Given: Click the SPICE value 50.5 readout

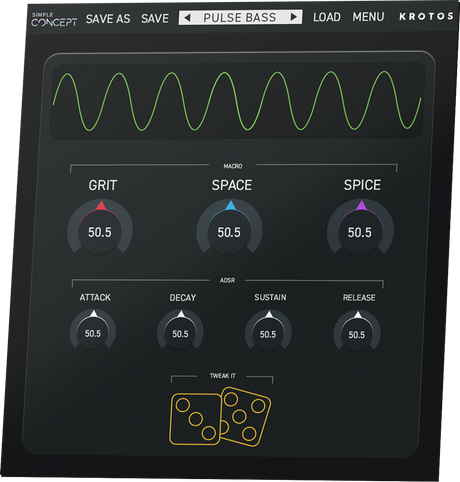Looking at the screenshot, I should (x=360, y=232).
